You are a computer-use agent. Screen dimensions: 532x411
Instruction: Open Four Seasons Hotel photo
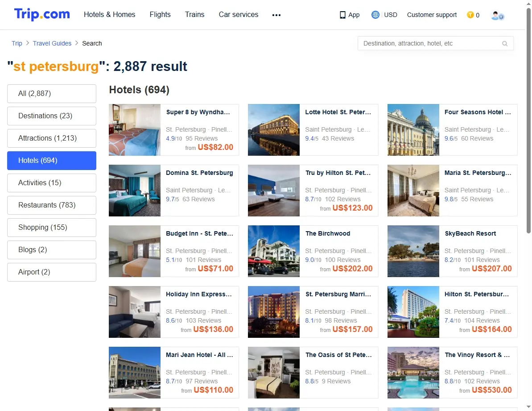413,130
